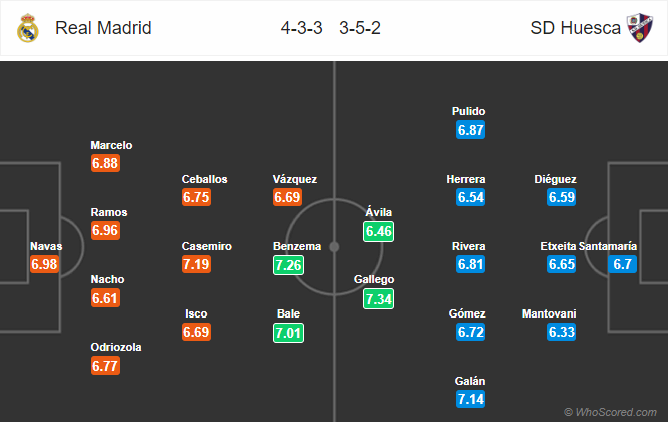
Task: Select Benzema's 7.26 rating badge
Action: click(x=288, y=265)
